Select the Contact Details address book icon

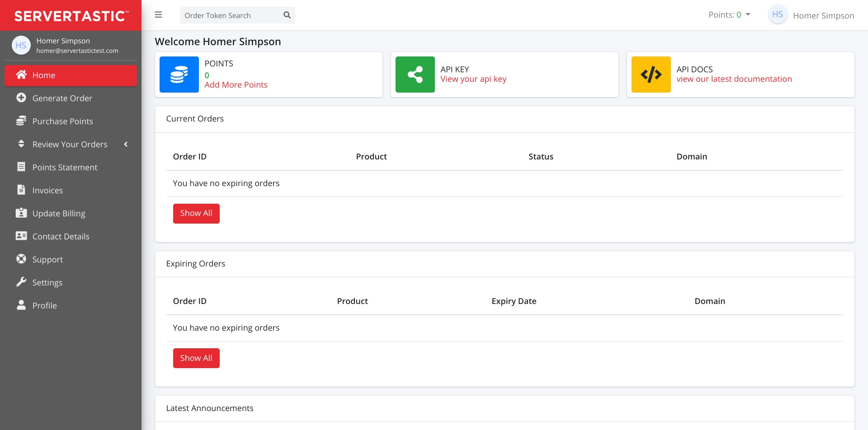coord(21,236)
